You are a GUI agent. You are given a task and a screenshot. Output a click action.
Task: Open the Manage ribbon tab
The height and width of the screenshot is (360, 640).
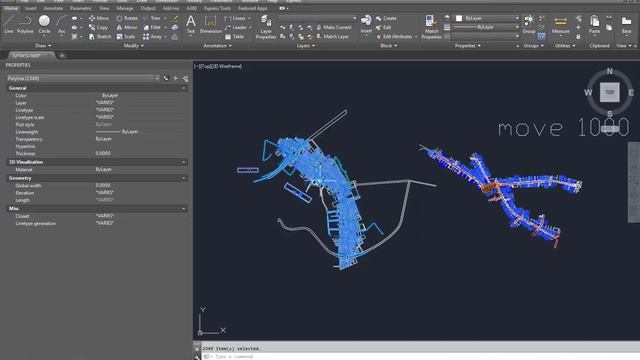[125, 8]
